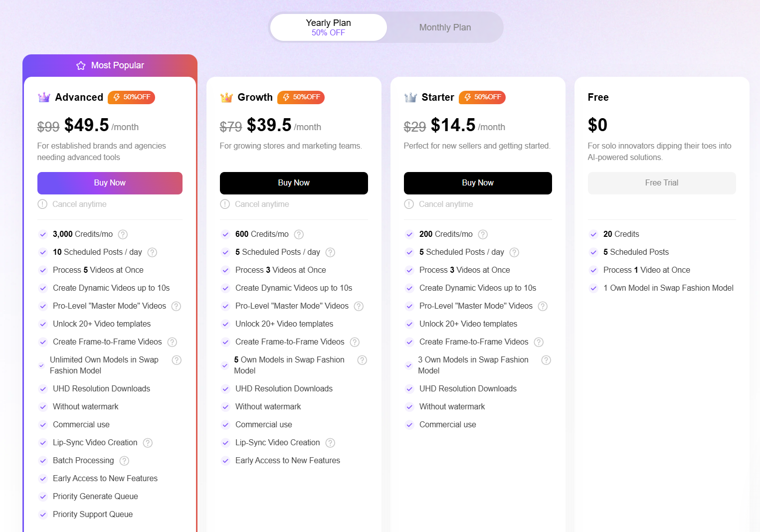This screenshot has width=760, height=532.
Task: Click the Advanced plan crown icon
Action: (x=44, y=97)
